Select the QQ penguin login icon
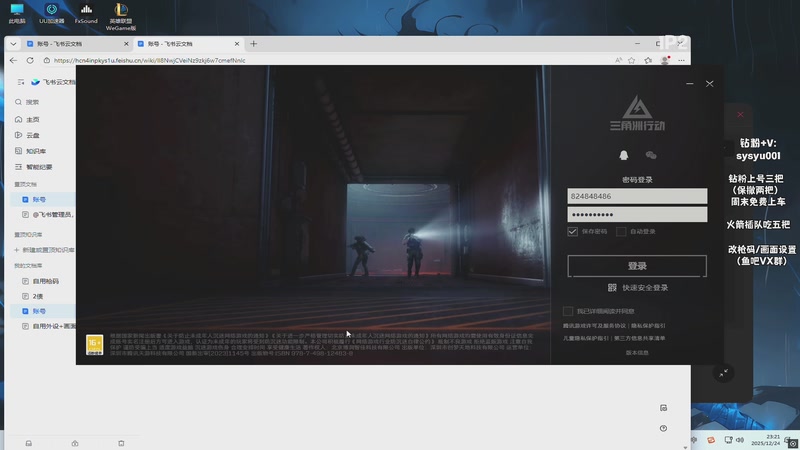Image resolution: width=800 pixels, height=450 pixels. point(623,155)
